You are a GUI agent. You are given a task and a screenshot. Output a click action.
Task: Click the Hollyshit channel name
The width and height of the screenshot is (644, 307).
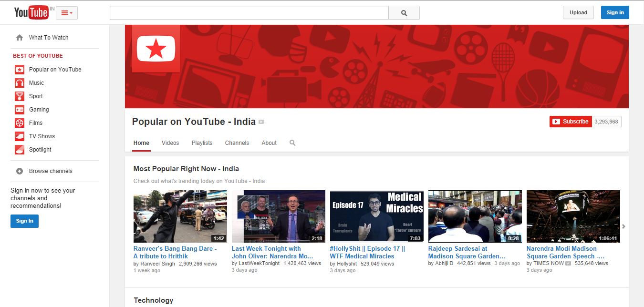pos(347,264)
